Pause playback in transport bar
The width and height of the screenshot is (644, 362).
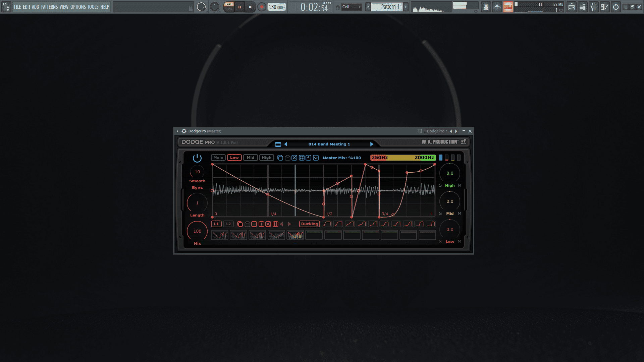[x=240, y=7]
